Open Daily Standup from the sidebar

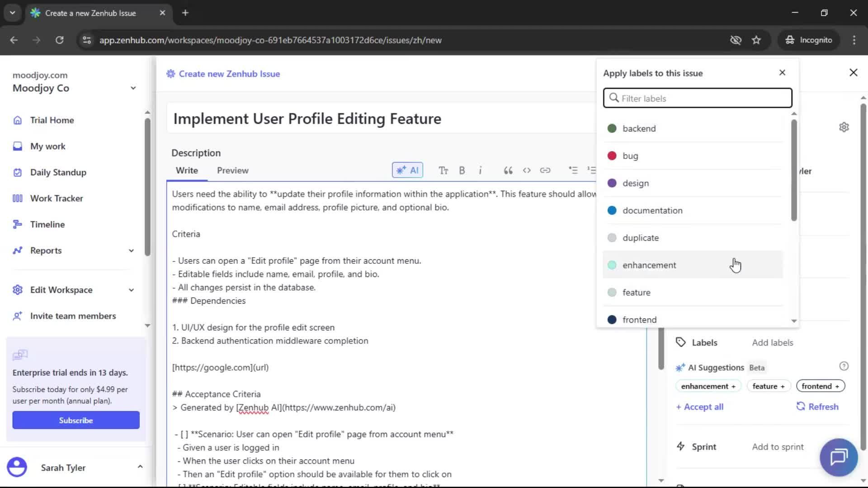point(58,172)
